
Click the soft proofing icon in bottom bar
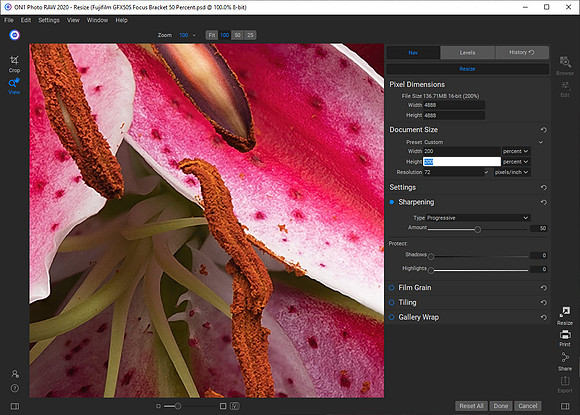[x=235, y=406]
